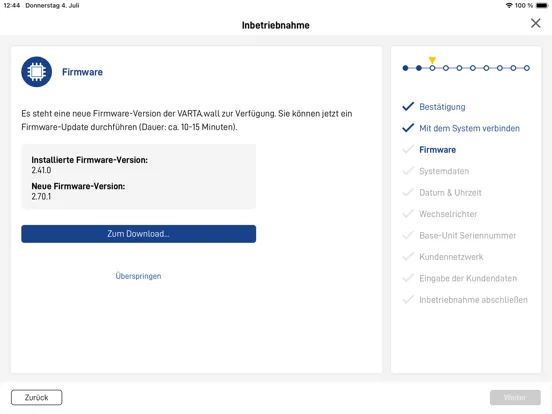This screenshot has width=552, height=414.
Task: Click the checkmark next to Bestätigung
Action: click(408, 106)
